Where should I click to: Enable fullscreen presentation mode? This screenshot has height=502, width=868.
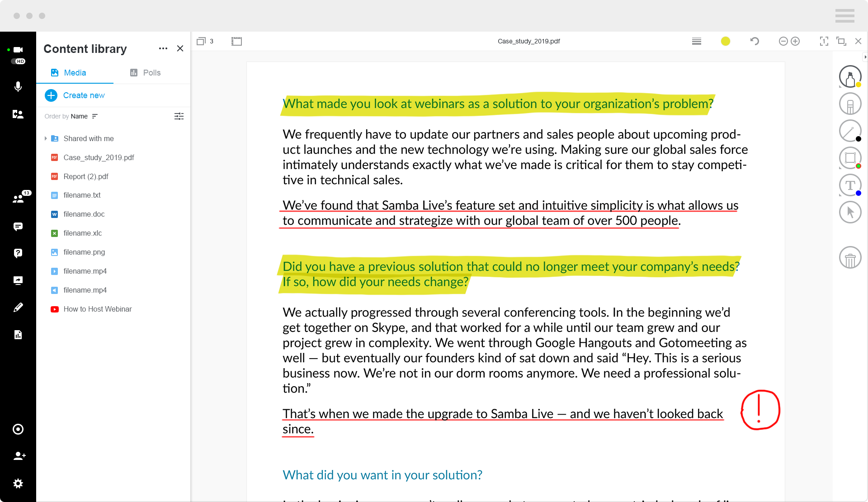click(x=824, y=41)
